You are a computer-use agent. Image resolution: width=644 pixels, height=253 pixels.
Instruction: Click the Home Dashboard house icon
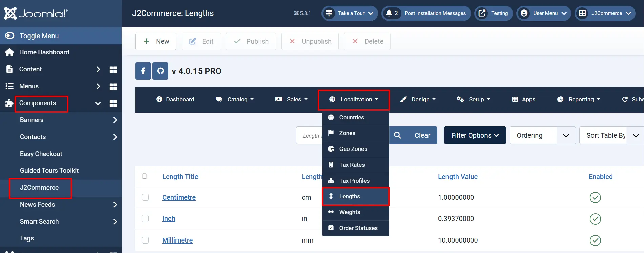(x=9, y=52)
